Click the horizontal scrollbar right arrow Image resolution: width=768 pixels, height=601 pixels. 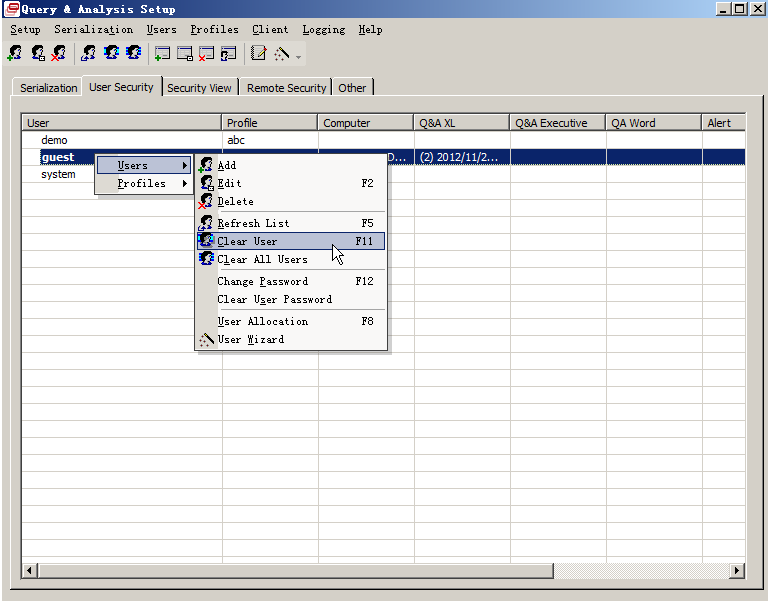click(737, 570)
